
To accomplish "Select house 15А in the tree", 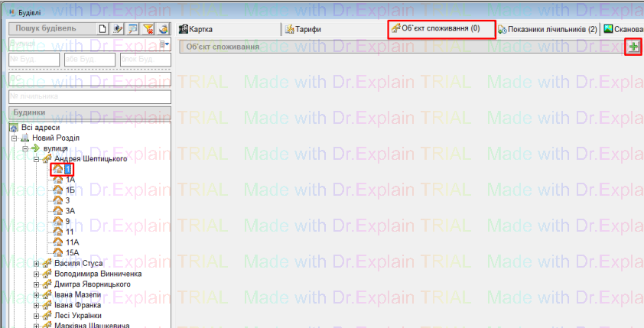I will tap(72, 252).
